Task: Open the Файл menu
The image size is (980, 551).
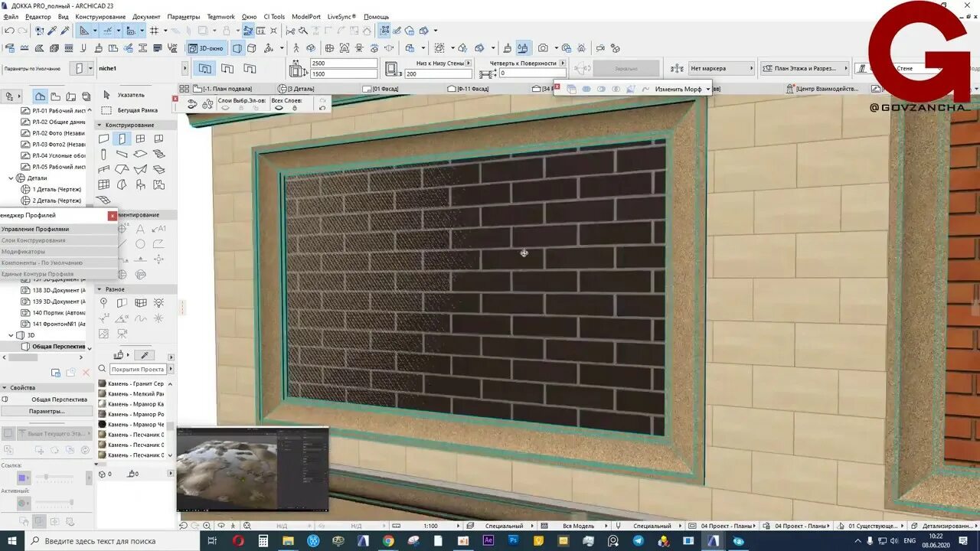Action: click(11, 16)
